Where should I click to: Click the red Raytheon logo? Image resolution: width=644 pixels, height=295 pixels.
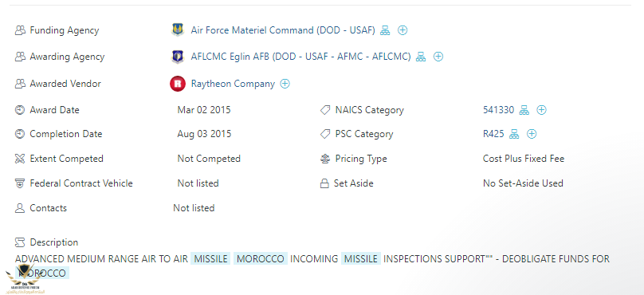coord(178,84)
